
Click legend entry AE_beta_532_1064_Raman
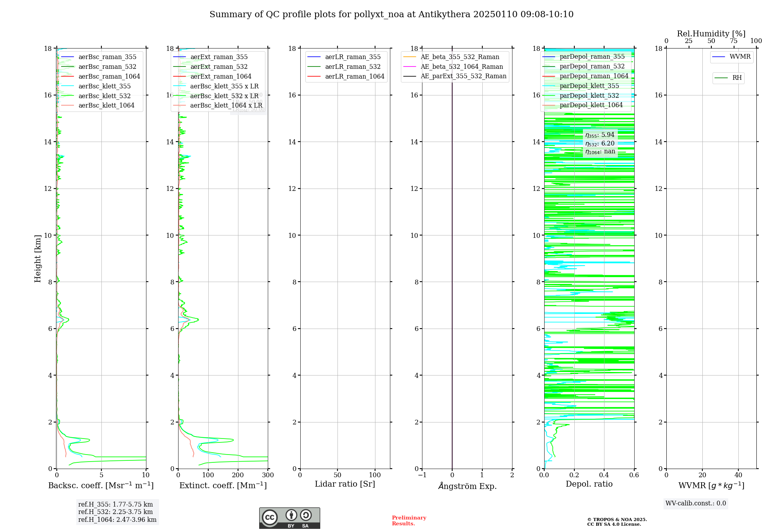(x=453, y=67)
